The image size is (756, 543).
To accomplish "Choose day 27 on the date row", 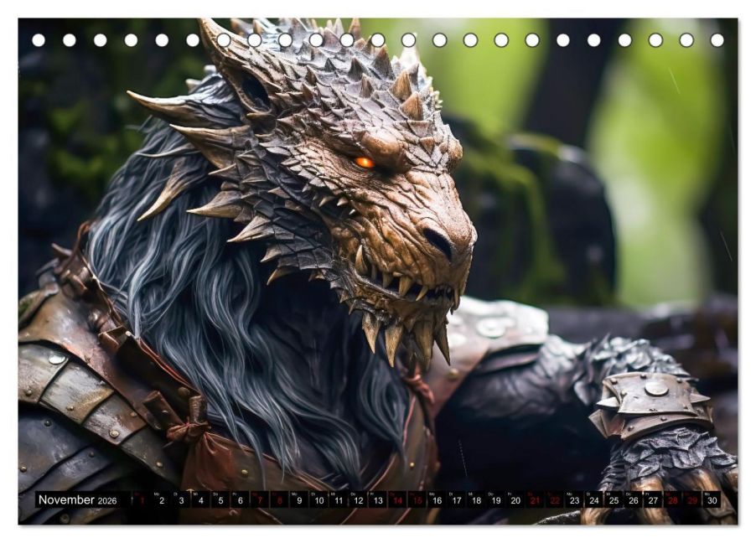I will (x=653, y=500).
